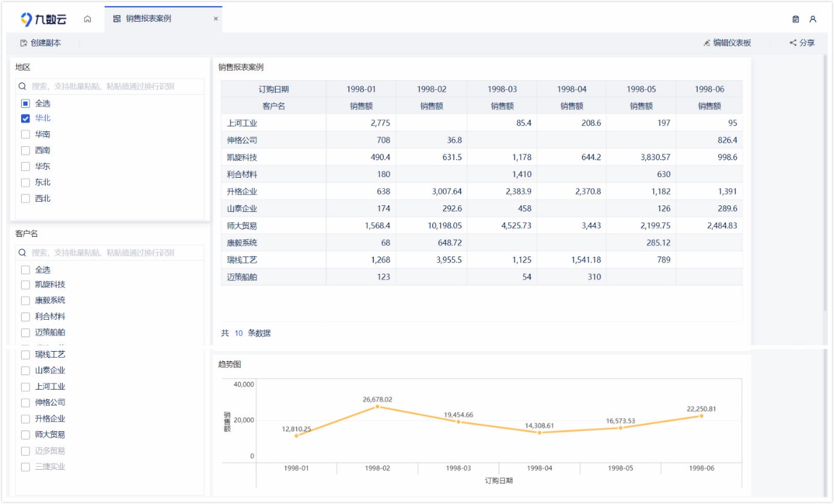
Task: Click 分享 button
Action: pos(802,43)
